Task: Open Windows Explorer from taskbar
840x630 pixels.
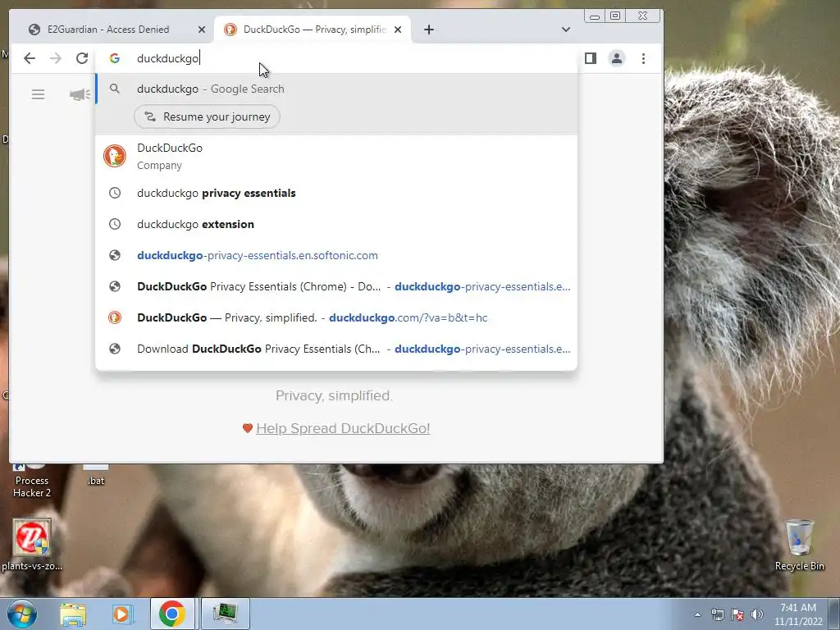Action: point(73,614)
